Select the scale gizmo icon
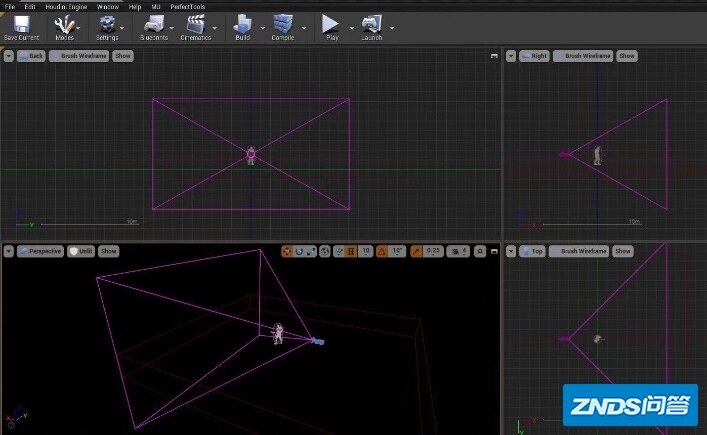 point(311,252)
